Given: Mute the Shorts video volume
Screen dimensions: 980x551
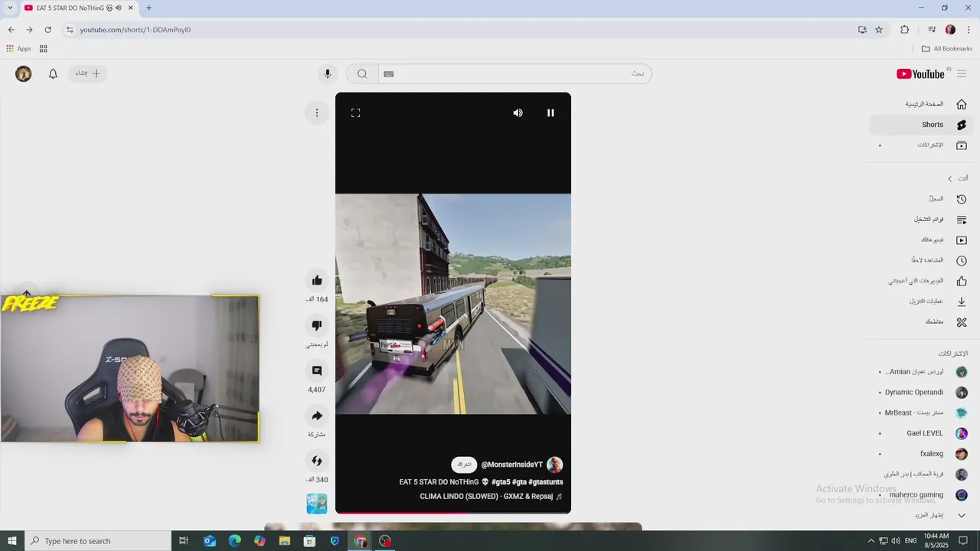Looking at the screenshot, I should [x=518, y=112].
